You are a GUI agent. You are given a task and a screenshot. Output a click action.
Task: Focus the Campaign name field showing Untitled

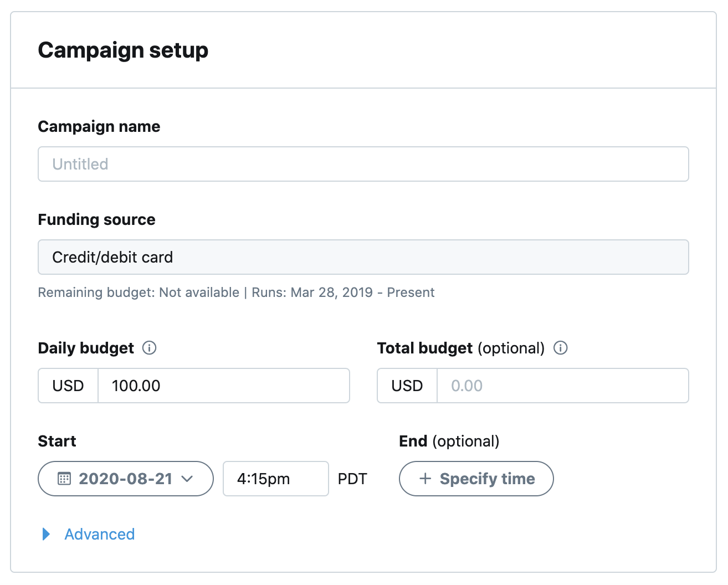(x=363, y=164)
